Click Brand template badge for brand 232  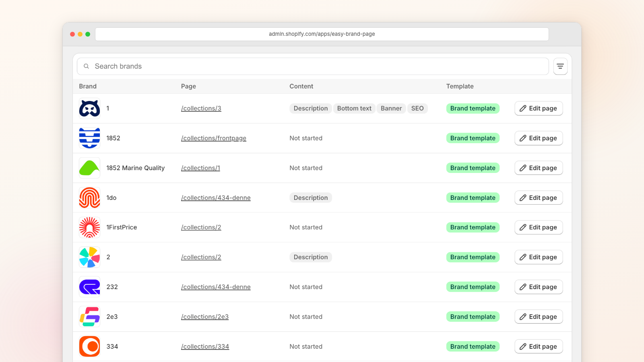point(473,287)
